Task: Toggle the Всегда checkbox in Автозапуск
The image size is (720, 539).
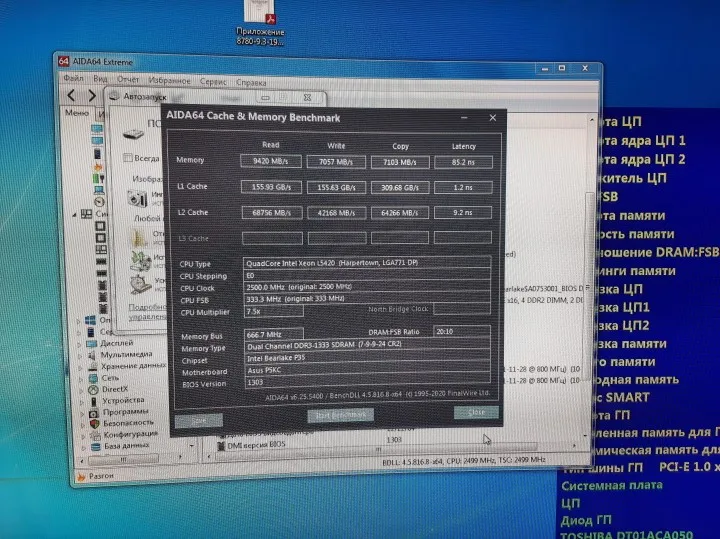Action: point(128,158)
